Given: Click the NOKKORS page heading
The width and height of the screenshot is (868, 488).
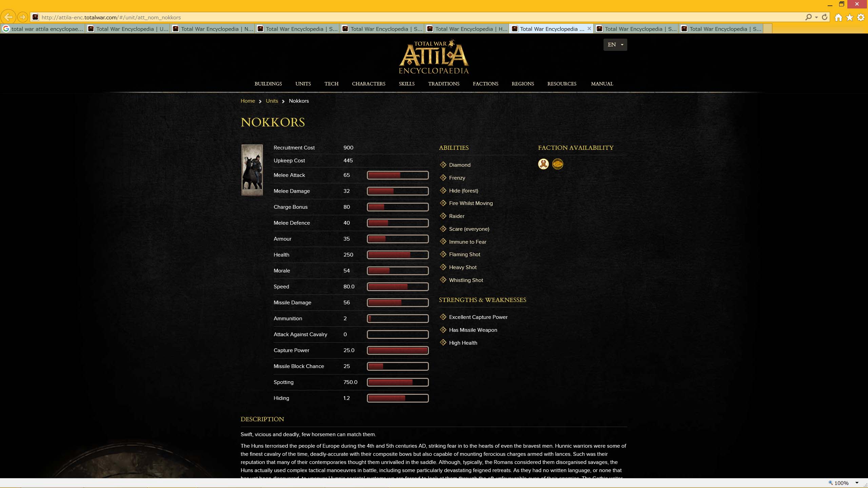Looking at the screenshot, I should coord(273,122).
